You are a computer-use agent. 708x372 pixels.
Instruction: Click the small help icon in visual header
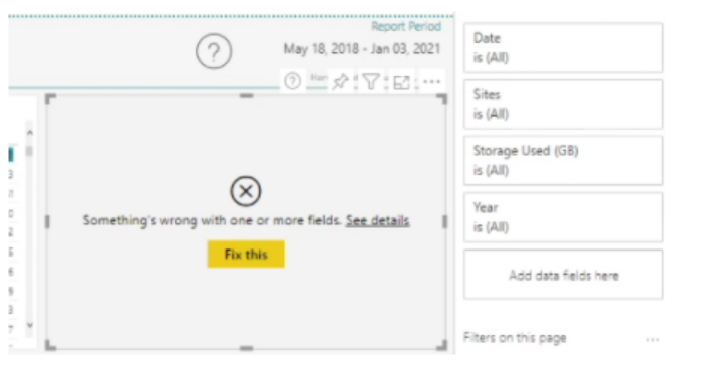pos(293,81)
